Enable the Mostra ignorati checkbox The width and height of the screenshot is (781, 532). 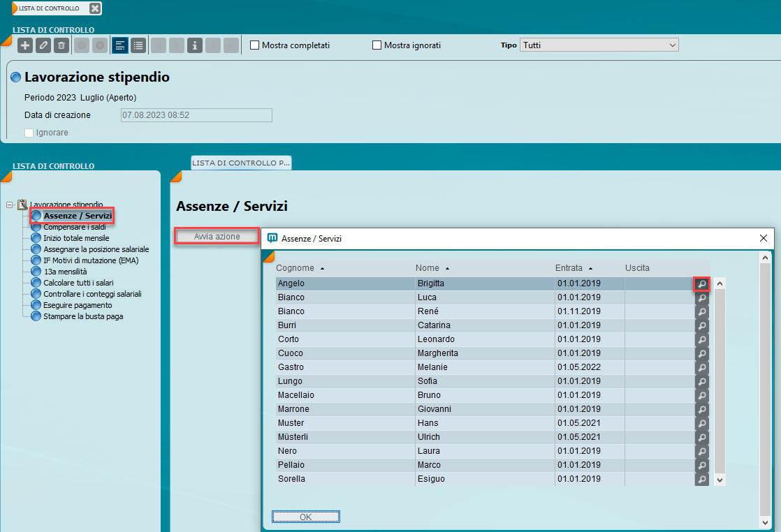(x=377, y=45)
